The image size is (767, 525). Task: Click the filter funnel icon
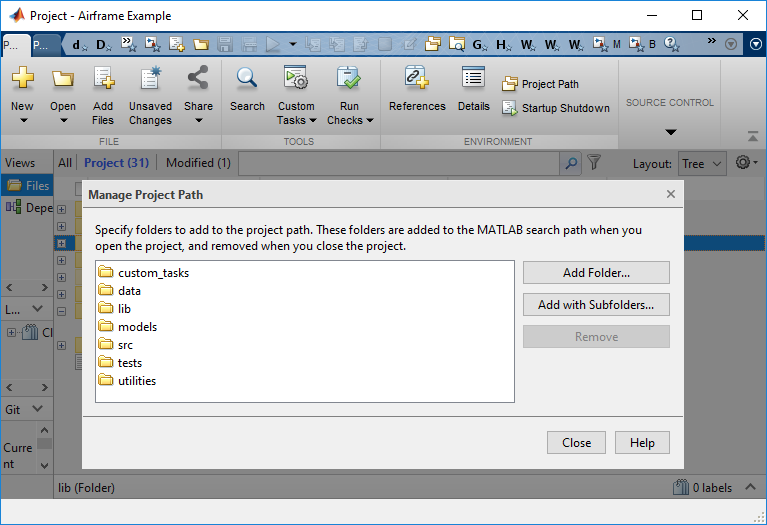tap(594, 162)
